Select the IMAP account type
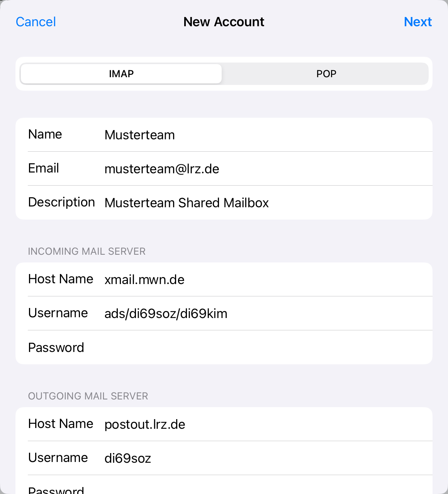This screenshot has height=494, width=448. tap(121, 74)
